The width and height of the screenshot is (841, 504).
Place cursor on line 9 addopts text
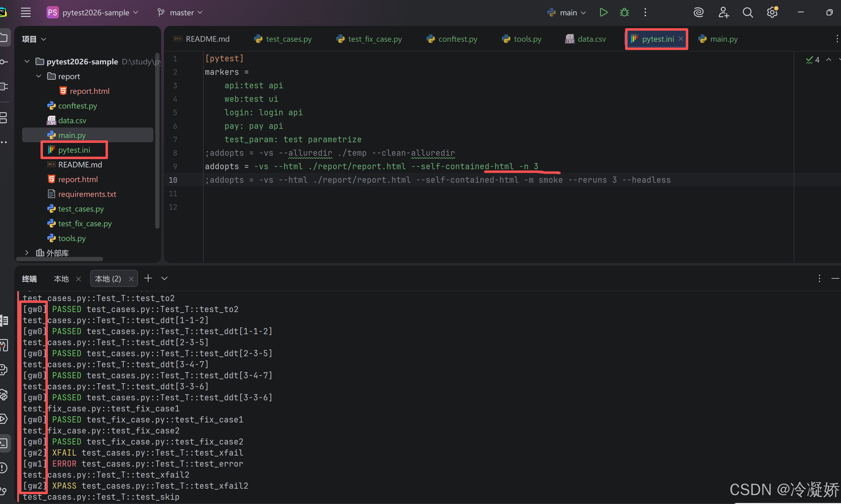(371, 166)
